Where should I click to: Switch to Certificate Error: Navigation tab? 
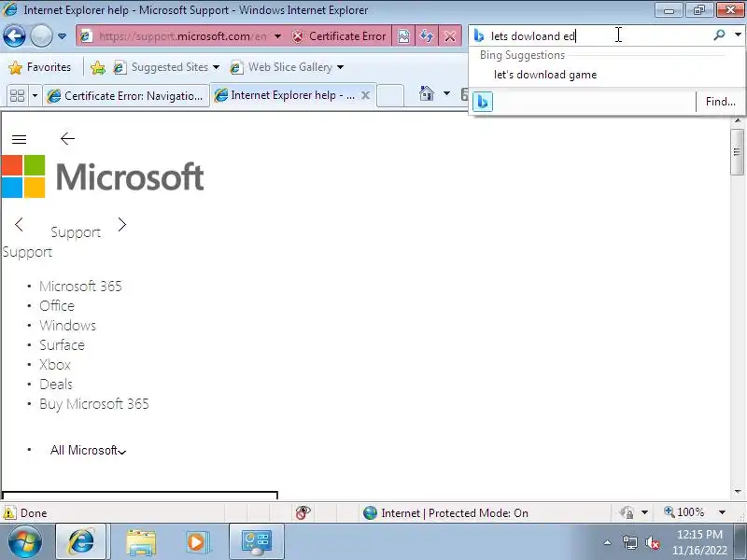point(126,96)
